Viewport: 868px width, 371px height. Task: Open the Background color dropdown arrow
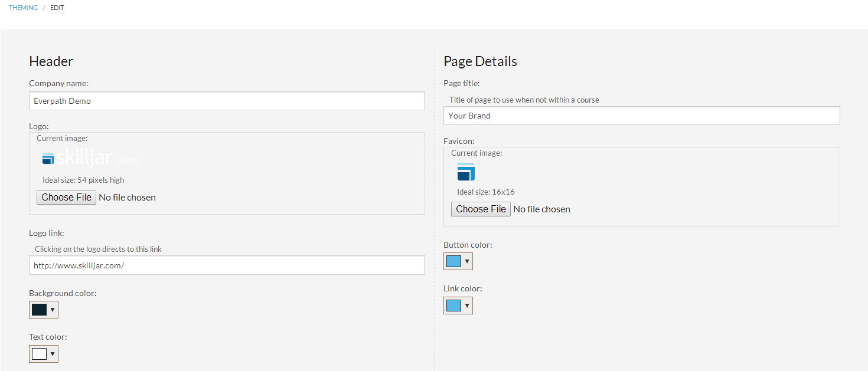point(53,310)
